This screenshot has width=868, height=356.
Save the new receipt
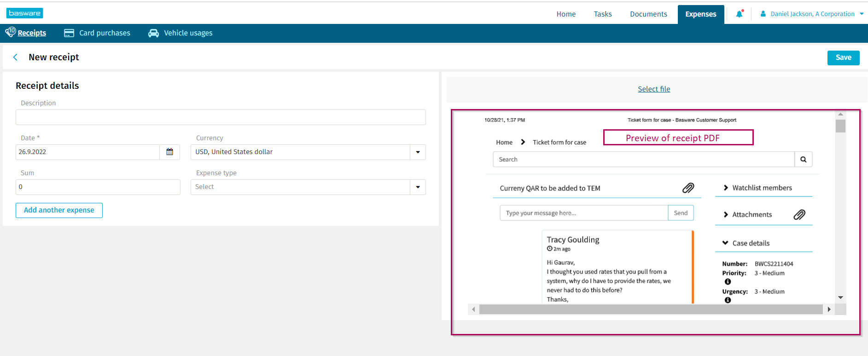[x=843, y=57]
